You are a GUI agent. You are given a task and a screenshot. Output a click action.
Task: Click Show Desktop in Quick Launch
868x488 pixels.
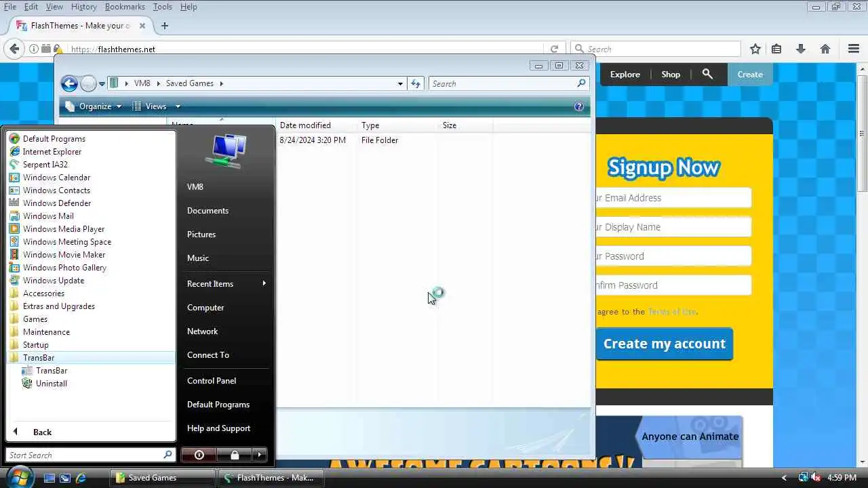tap(49, 478)
